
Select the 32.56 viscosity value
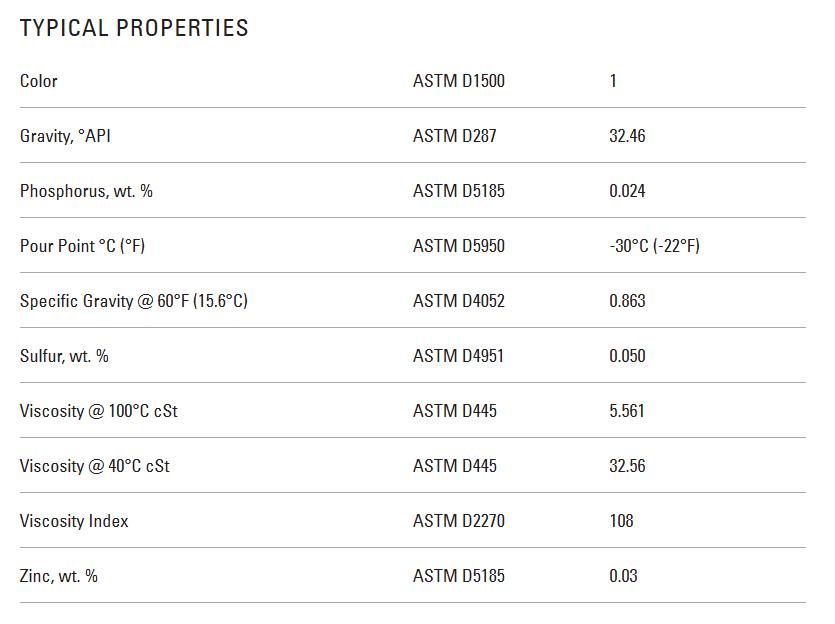[627, 466]
